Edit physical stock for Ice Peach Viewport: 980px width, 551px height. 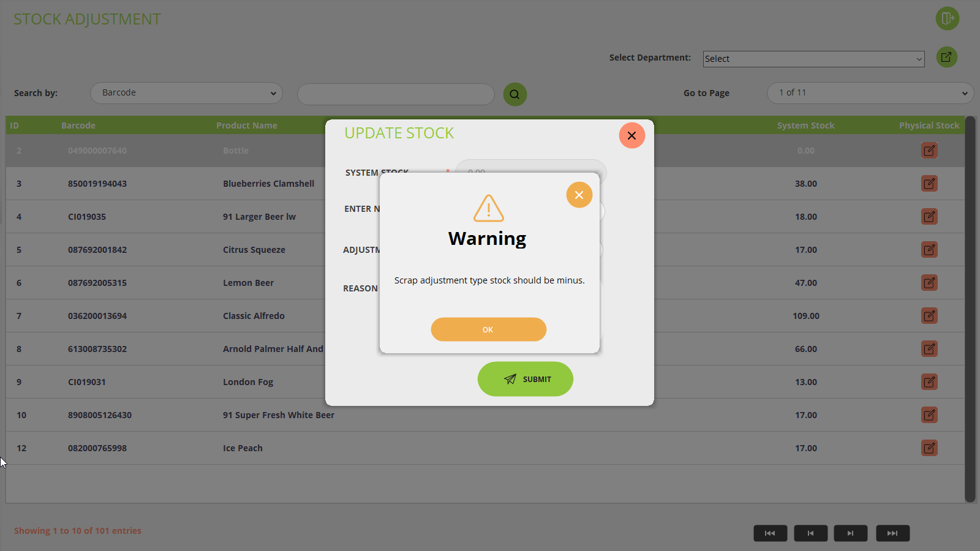(x=929, y=448)
